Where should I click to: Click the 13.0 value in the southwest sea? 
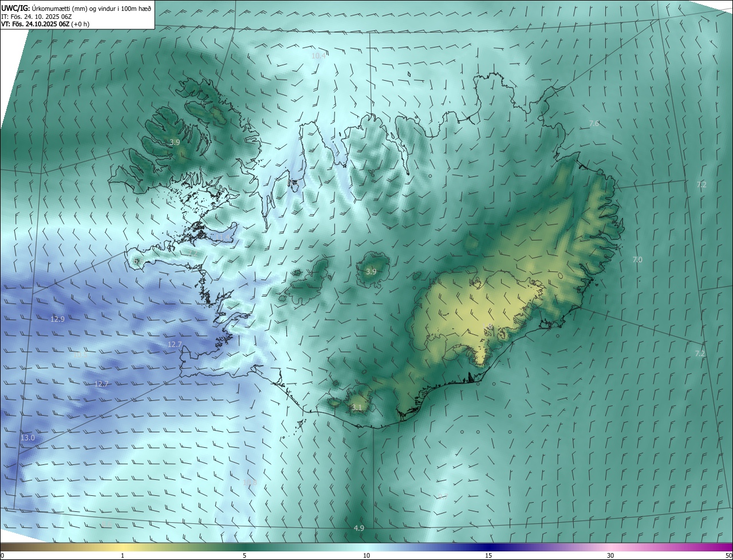pyautogui.click(x=27, y=437)
